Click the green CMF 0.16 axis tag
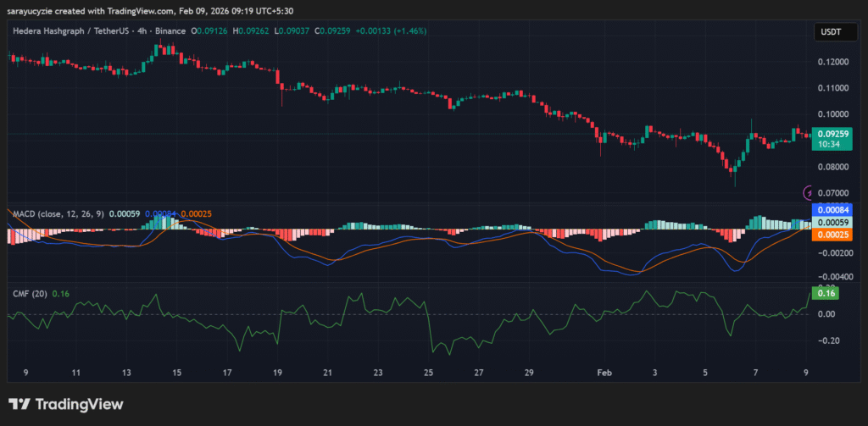 click(826, 292)
